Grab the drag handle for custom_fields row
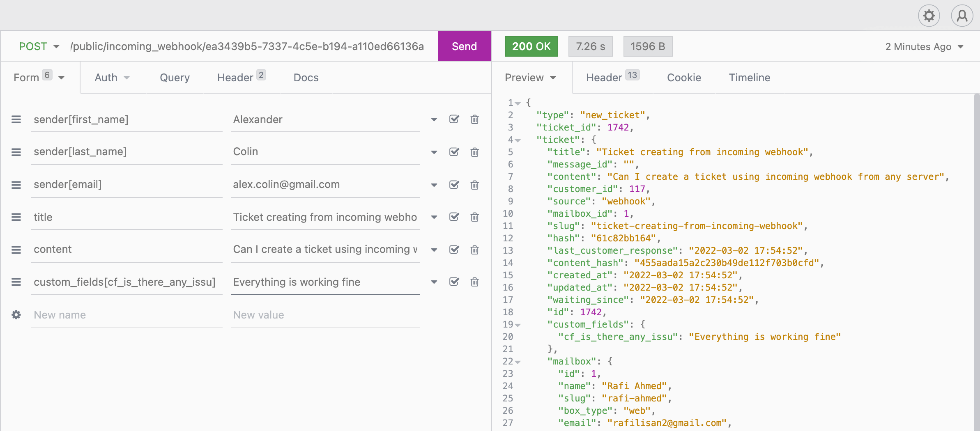 [16, 282]
